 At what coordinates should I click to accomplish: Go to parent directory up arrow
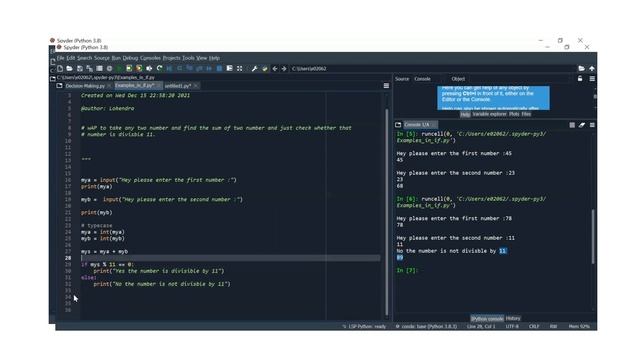point(591,69)
